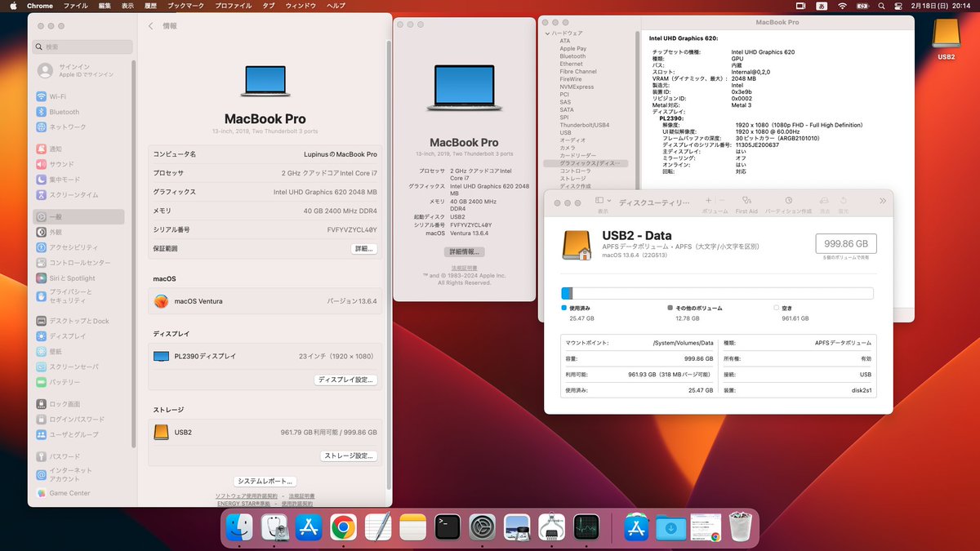Expand Disk Utility toolbar overflow chevron

(x=883, y=201)
